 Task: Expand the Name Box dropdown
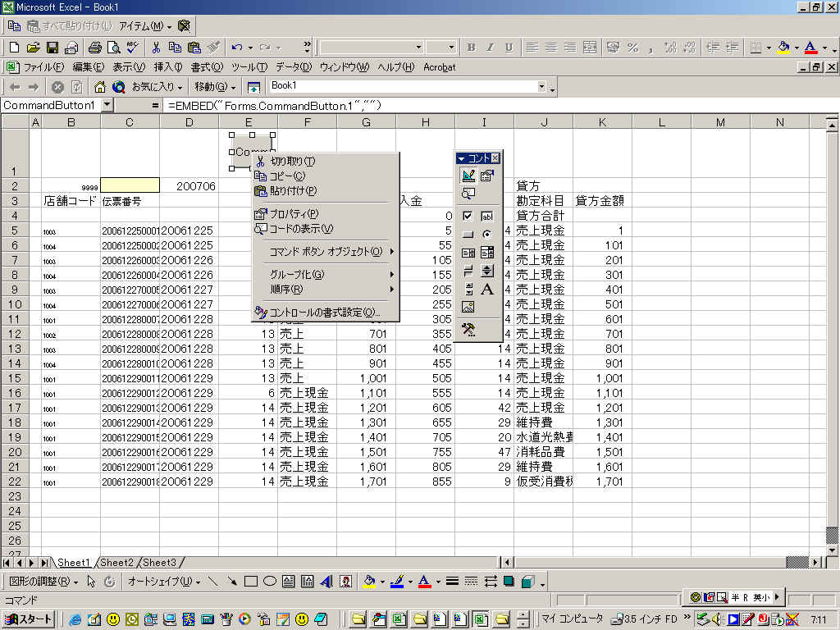(107, 105)
